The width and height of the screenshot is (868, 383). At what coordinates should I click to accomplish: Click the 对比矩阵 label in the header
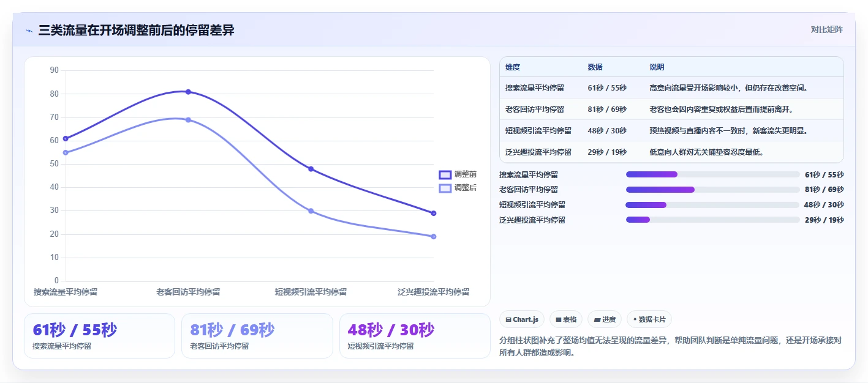(826, 29)
